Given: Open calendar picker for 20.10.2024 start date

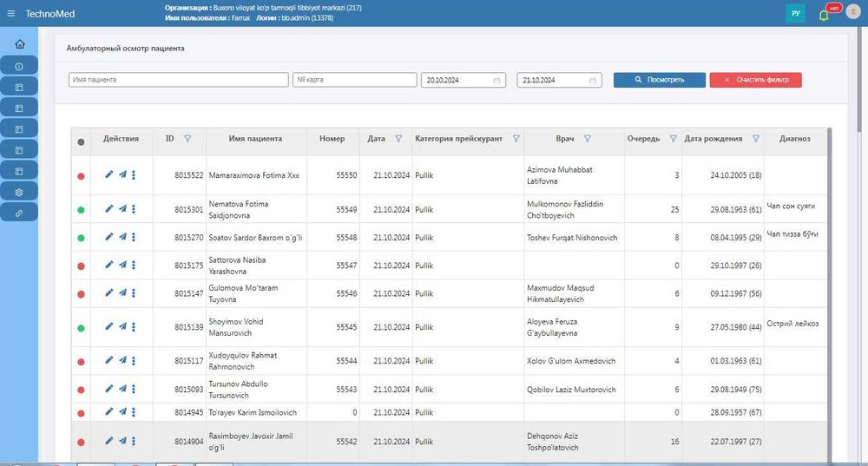Looking at the screenshot, I should click(x=497, y=80).
